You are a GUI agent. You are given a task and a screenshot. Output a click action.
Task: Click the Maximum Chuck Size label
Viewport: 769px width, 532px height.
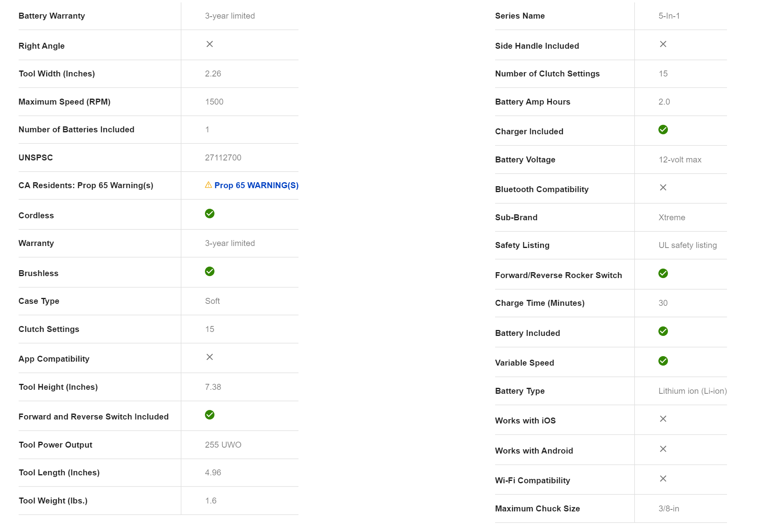(537, 509)
